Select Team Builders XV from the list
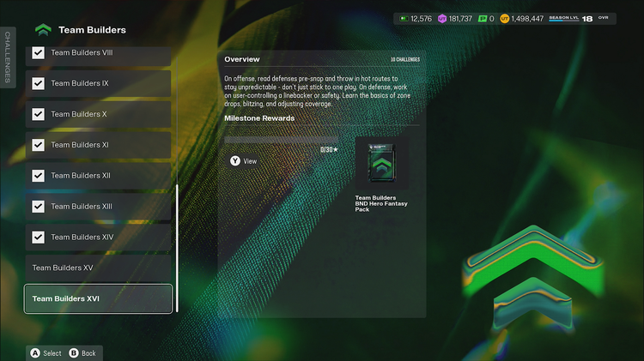This screenshot has width=644, height=361. coord(98,268)
